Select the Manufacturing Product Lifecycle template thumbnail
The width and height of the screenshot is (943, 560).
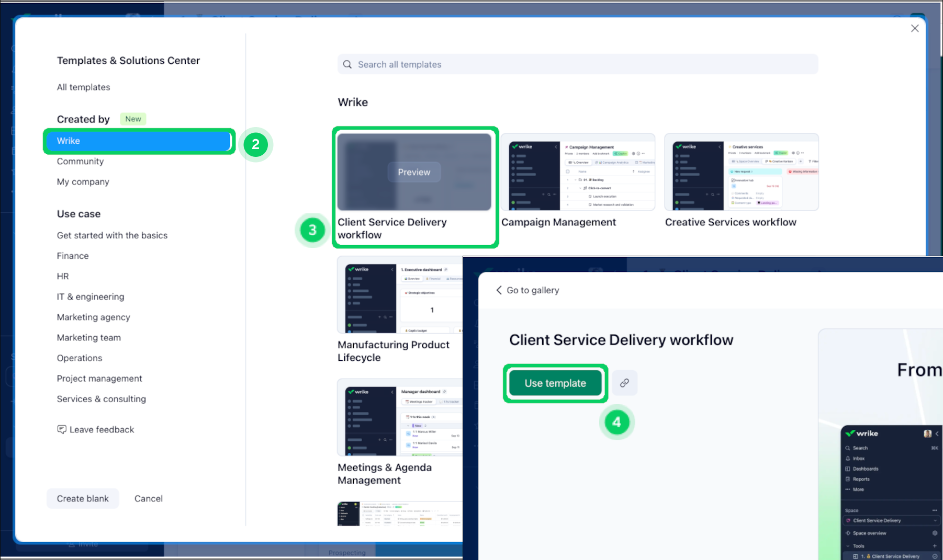400,295
